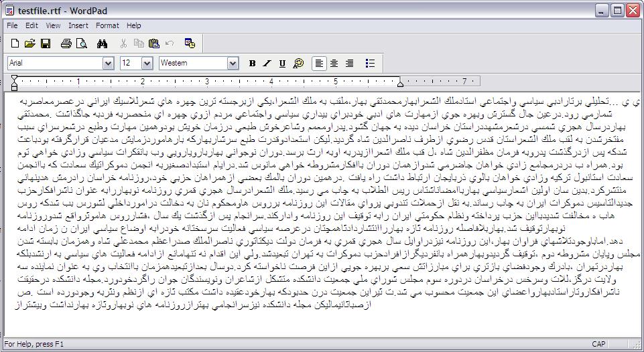Apply bullet list style
This screenshot has width=644, height=352.
coord(370,64)
